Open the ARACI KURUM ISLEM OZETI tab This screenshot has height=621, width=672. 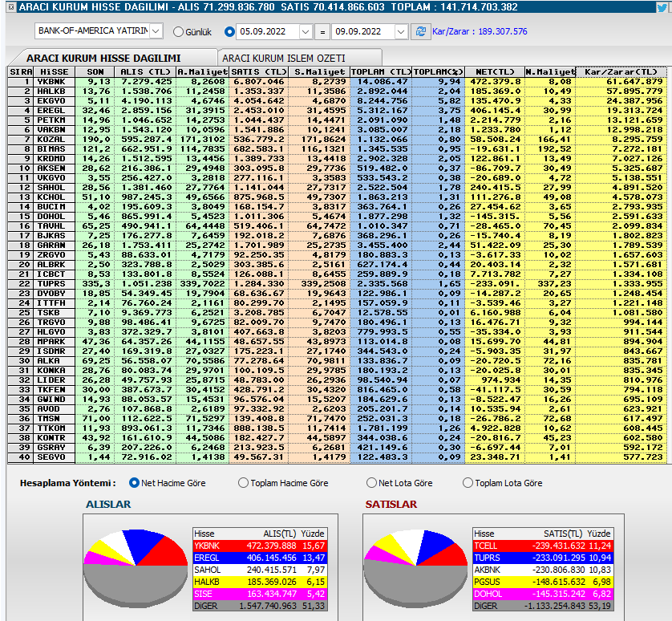(x=284, y=58)
